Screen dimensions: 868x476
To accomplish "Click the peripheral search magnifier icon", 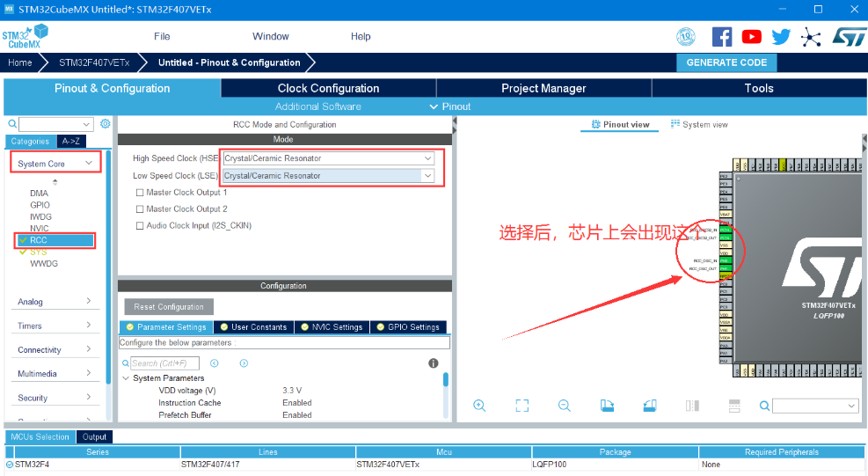I will pyautogui.click(x=12, y=124).
